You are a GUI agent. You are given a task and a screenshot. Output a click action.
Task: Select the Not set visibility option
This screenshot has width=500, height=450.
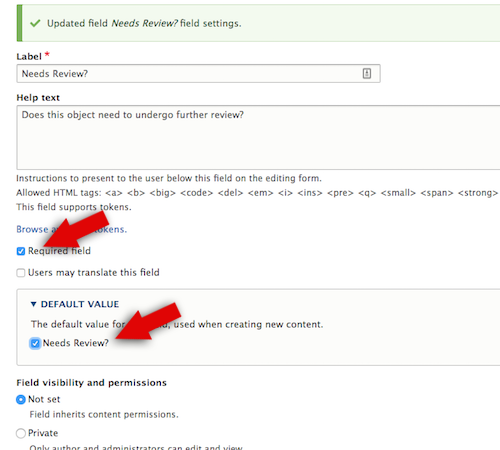(x=21, y=399)
